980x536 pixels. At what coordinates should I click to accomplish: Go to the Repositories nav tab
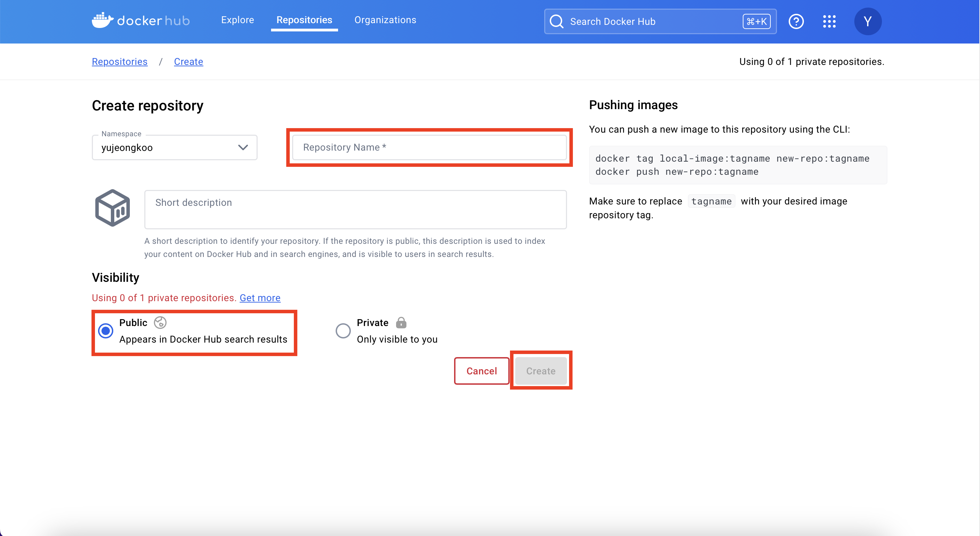pyautogui.click(x=304, y=20)
